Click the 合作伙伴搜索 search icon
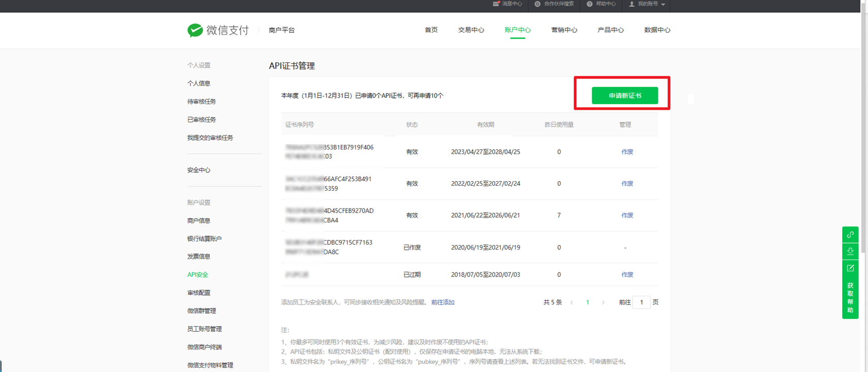 [538, 4]
